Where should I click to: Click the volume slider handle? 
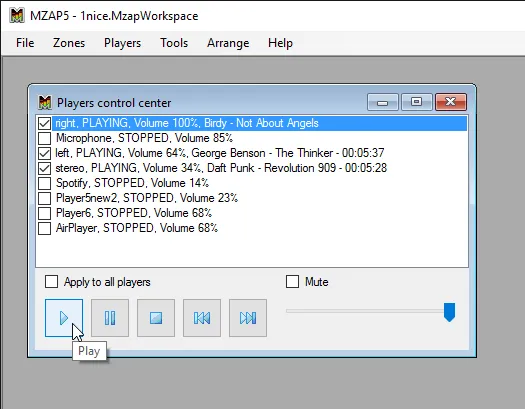coord(449,312)
